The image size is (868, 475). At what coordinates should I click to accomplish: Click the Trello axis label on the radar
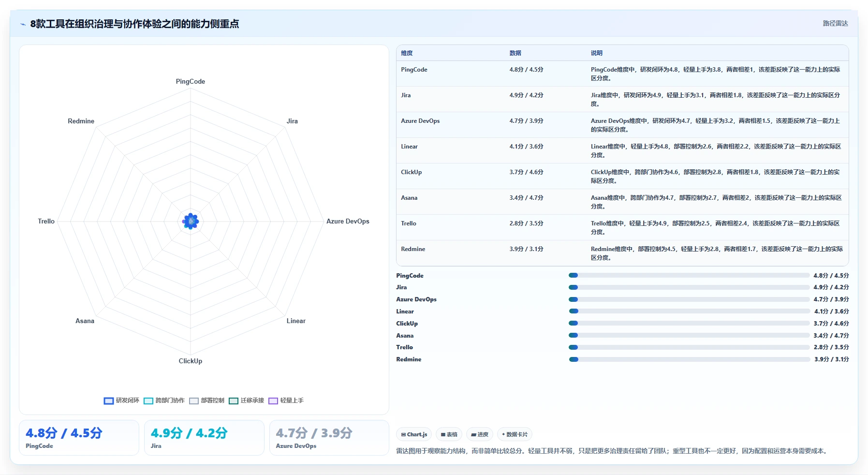click(x=46, y=221)
